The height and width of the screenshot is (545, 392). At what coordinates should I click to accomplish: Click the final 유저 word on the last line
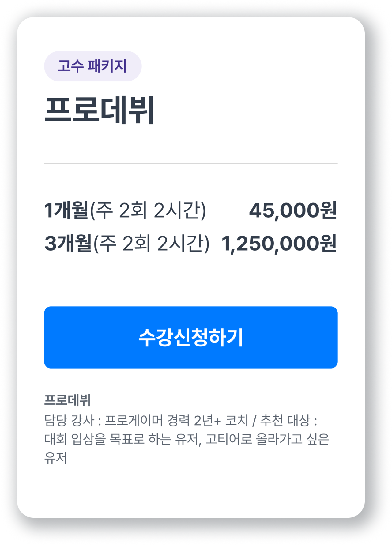click(x=55, y=458)
